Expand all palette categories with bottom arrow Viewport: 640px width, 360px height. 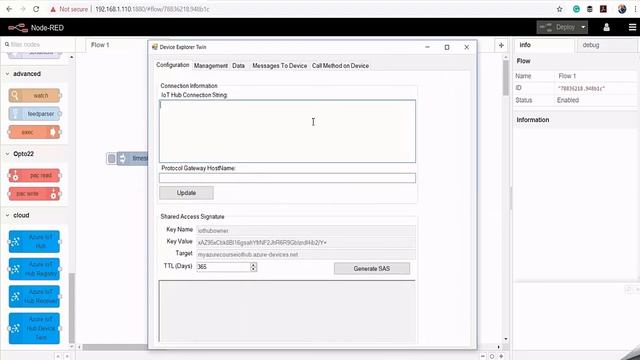pyautogui.click(x=67, y=356)
